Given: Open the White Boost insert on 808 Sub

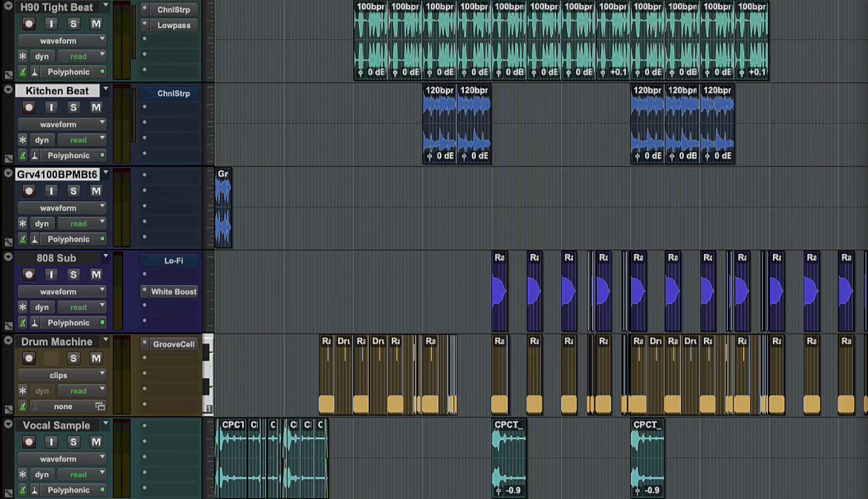Looking at the screenshot, I should (173, 291).
